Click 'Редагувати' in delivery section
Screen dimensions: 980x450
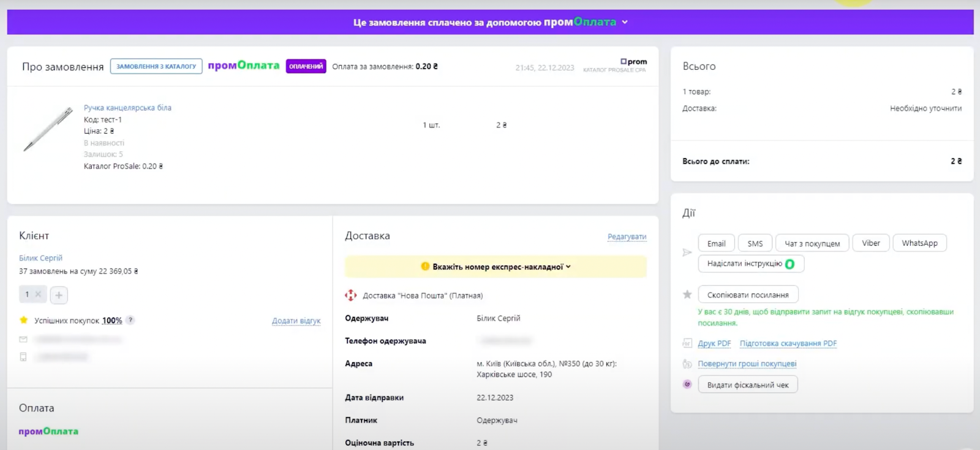(x=627, y=237)
